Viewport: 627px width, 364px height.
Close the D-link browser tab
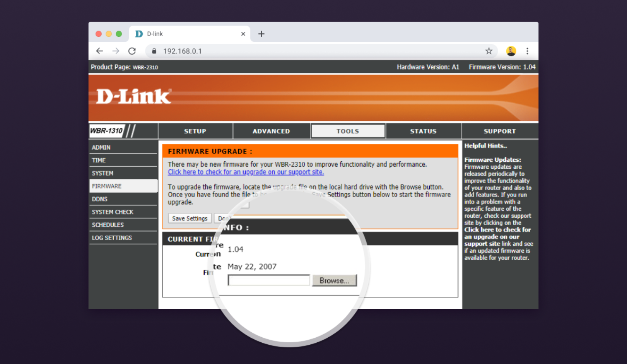243,34
